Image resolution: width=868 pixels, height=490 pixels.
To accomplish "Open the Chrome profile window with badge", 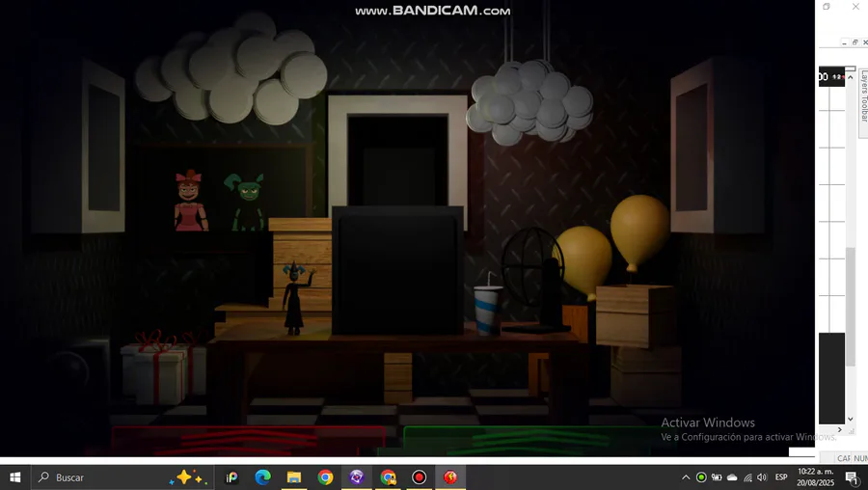I will [388, 477].
